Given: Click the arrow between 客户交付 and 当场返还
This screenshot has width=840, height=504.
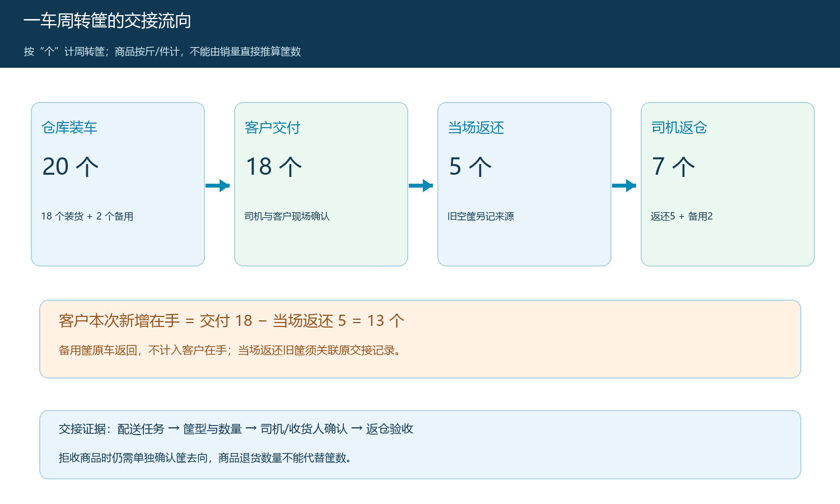Looking at the screenshot, I should click(x=421, y=185).
